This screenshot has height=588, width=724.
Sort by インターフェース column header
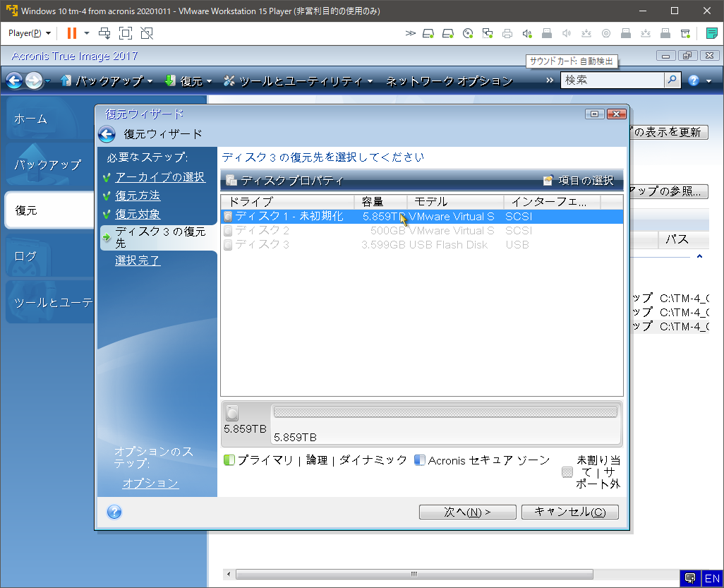click(x=553, y=202)
